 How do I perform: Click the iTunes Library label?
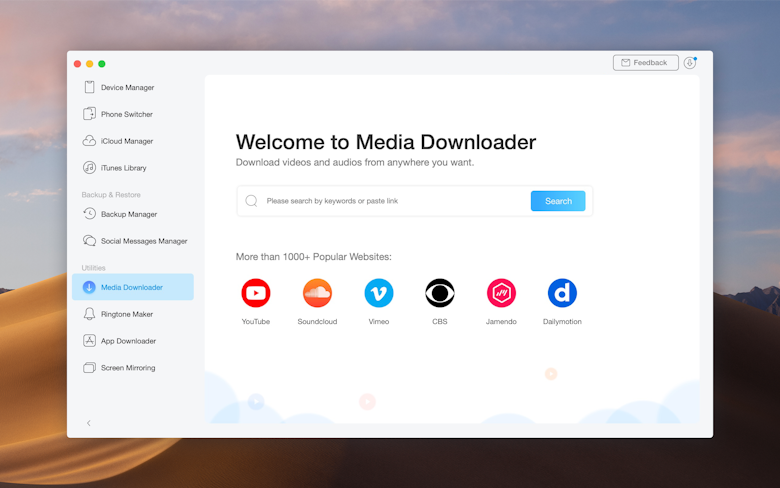pyautogui.click(x=123, y=168)
